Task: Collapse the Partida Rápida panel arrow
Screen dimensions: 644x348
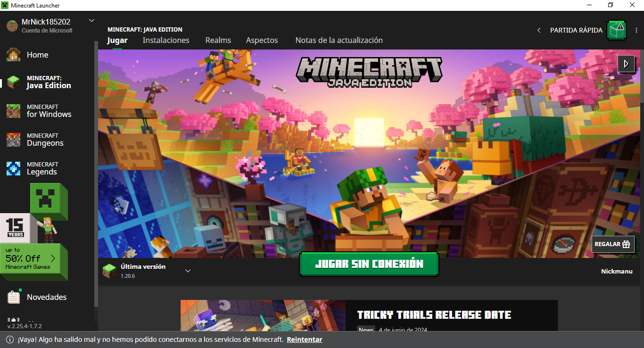Action: tap(539, 30)
